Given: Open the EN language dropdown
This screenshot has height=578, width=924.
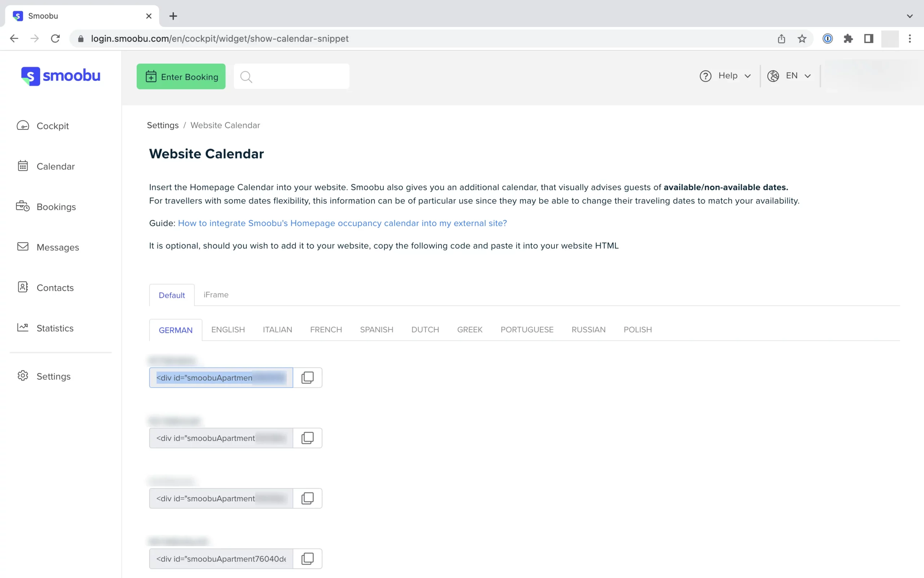Looking at the screenshot, I should pyautogui.click(x=789, y=76).
